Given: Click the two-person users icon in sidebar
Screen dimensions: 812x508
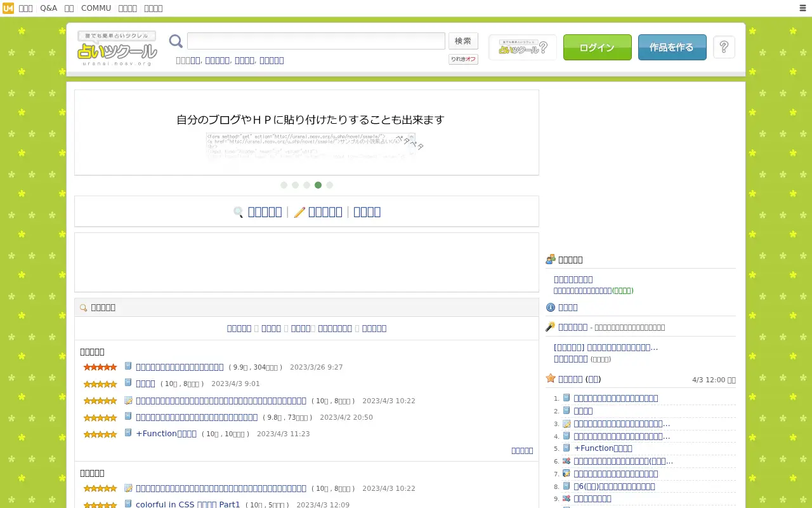Looking at the screenshot, I should tap(551, 259).
